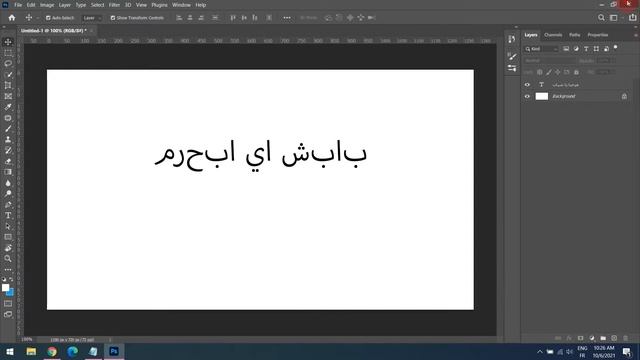Open the search icon at top right

[601, 18]
